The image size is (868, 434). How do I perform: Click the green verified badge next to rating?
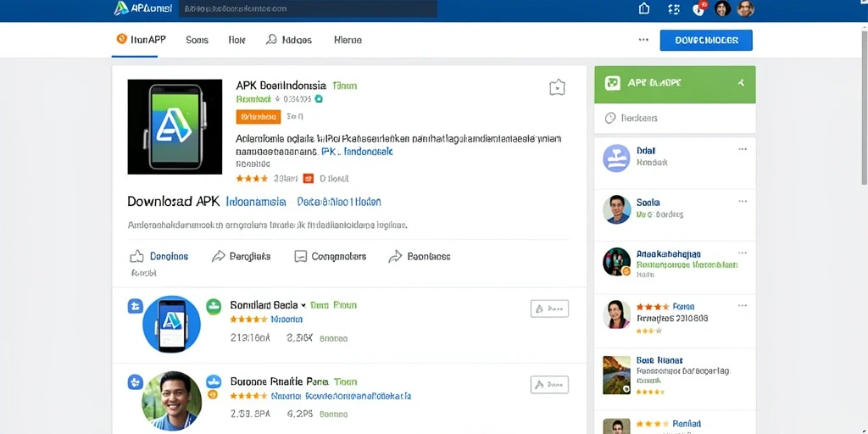[319, 99]
